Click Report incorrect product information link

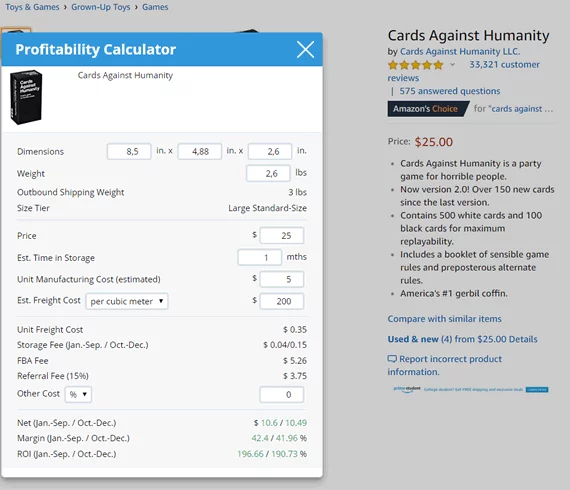(x=445, y=365)
